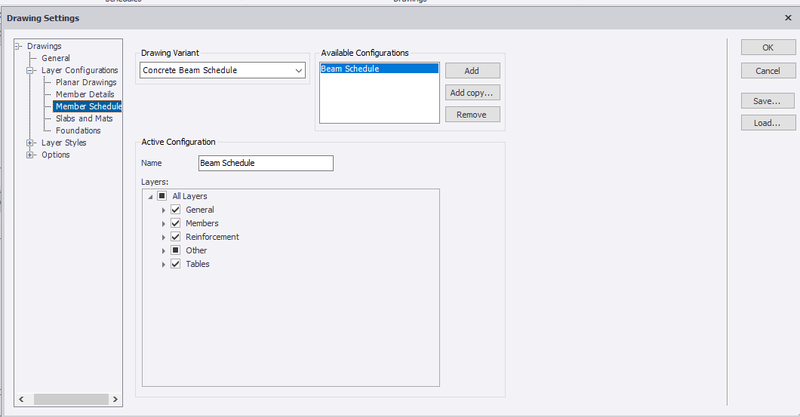The width and height of the screenshot is (800, 417).
Task: Select Layer Styles tree item
Action: 64,143
